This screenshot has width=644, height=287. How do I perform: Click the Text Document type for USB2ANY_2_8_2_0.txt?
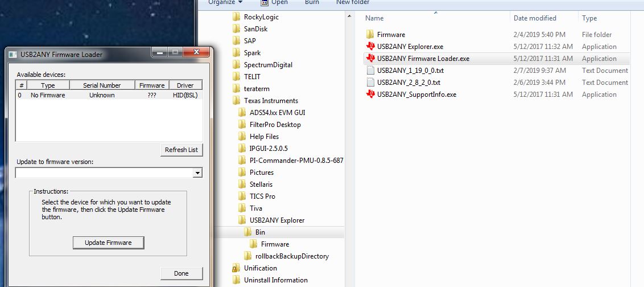point(605,82)
